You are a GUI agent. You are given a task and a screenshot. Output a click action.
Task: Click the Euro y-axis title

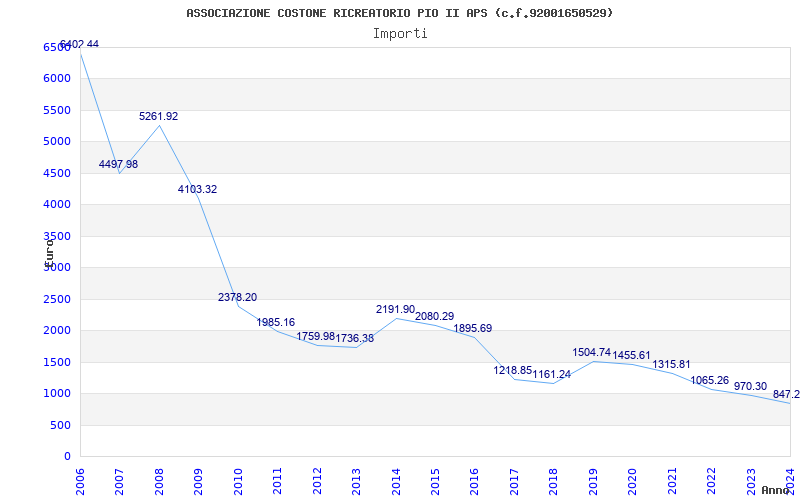click(49, 252)
